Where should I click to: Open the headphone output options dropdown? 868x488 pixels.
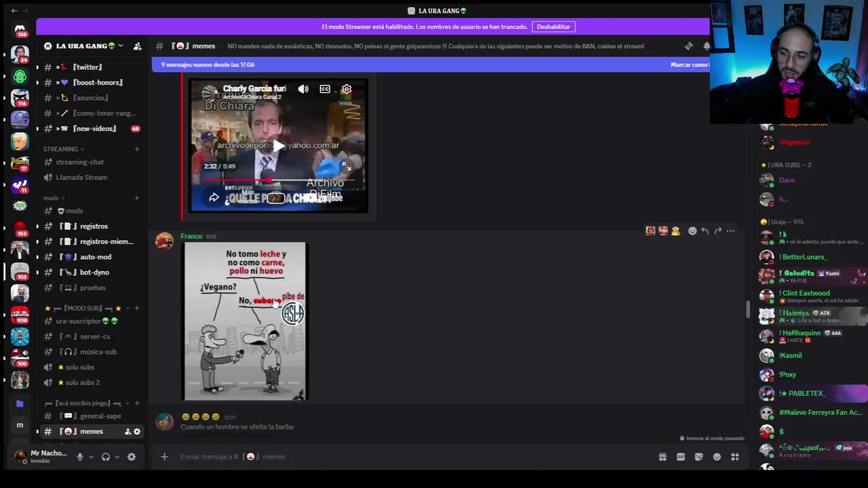(x=117, y=457)
